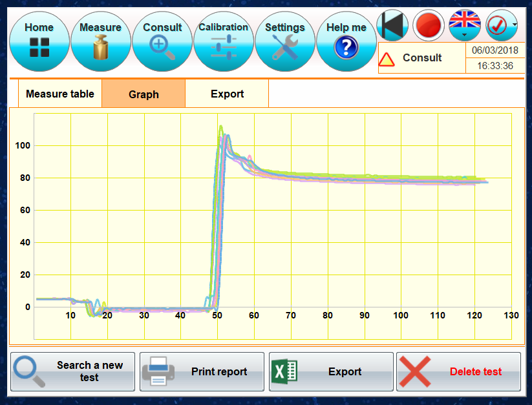Click x-axis label 120 on graph
Image resolution: width=532 pixels, height=405 pixels.
(474, 315)
